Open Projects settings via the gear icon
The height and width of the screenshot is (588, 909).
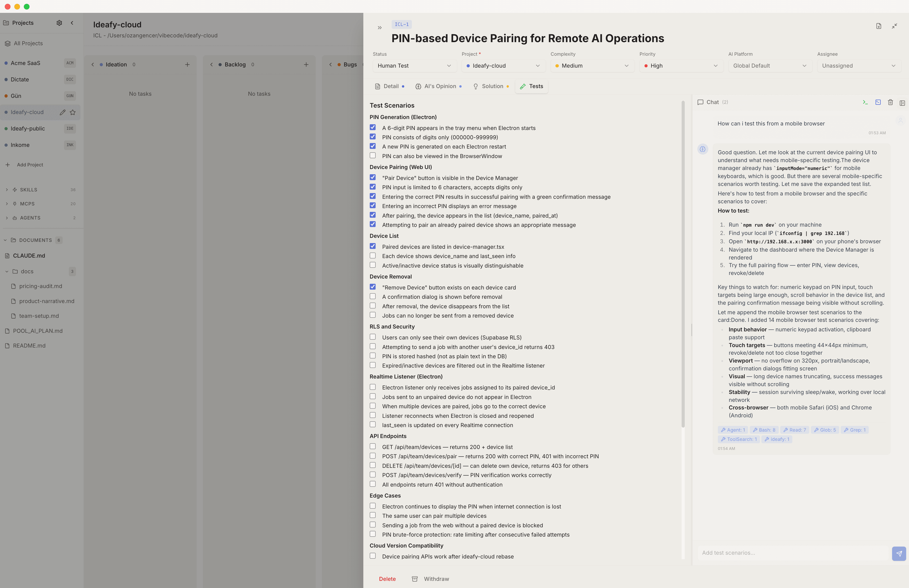point(59,23)
